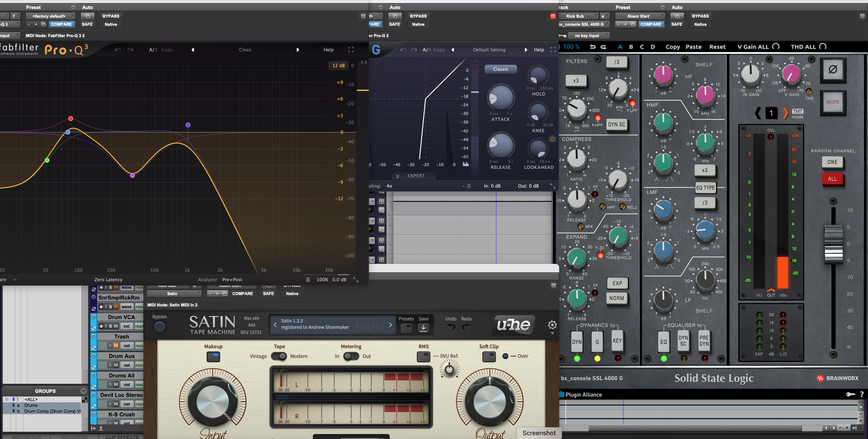Open no key input dropdown

(x=588, y=36)
